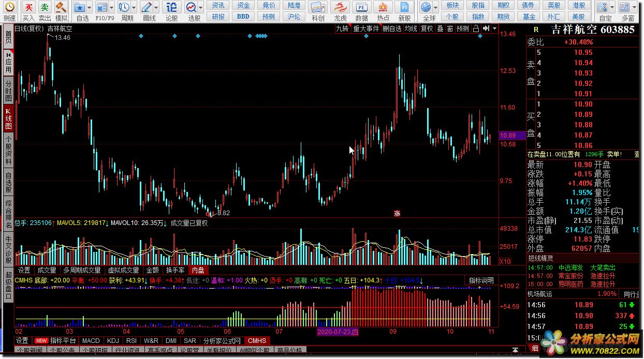Toggle 重大事件 major events display

[366, 29]
